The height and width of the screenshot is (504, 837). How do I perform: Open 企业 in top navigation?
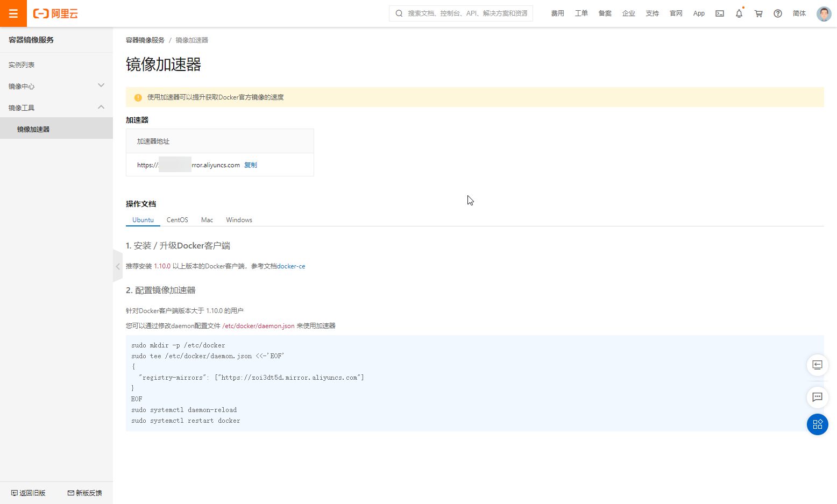(x=628, y=13)
